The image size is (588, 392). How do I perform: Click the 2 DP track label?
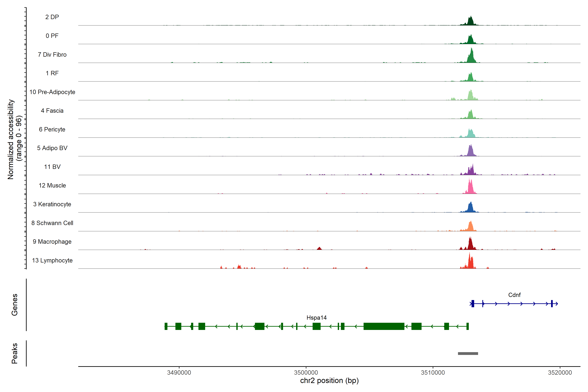(52, 17)
